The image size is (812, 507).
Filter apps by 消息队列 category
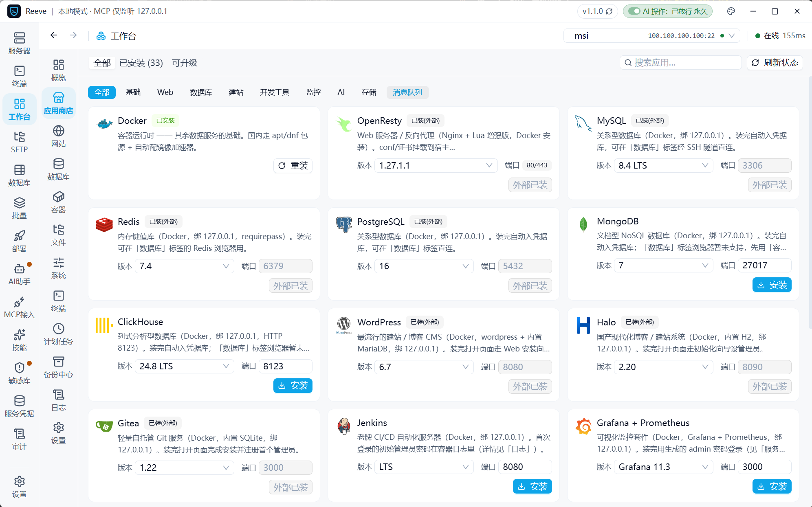(407, 92)
